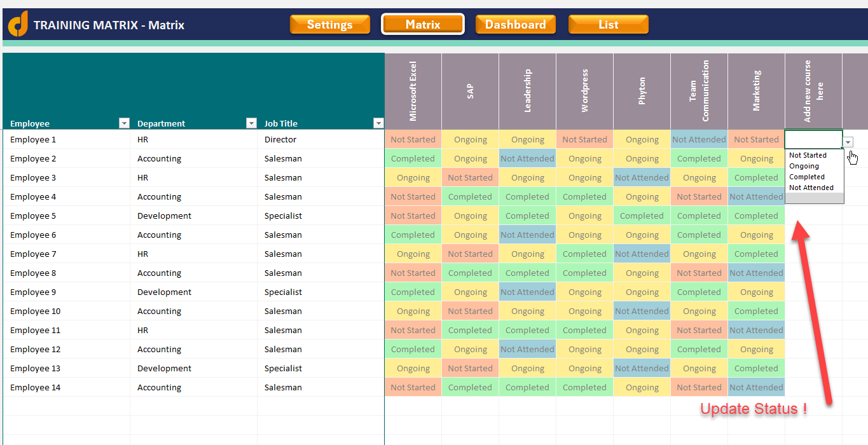This screenshot has width=868, height=445.
Task: Click the 'Add new course here' header
Action: click(x=814, y=91)
